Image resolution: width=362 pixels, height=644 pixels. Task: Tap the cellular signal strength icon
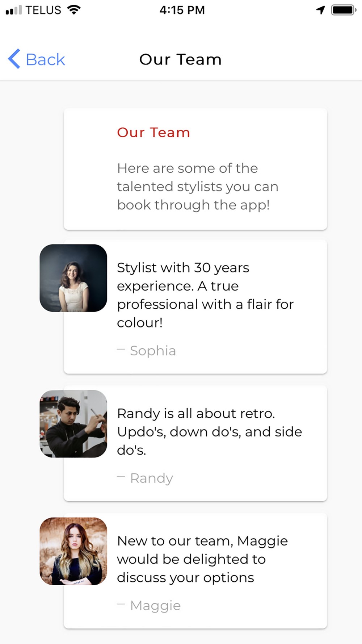(x=14, y=10)
